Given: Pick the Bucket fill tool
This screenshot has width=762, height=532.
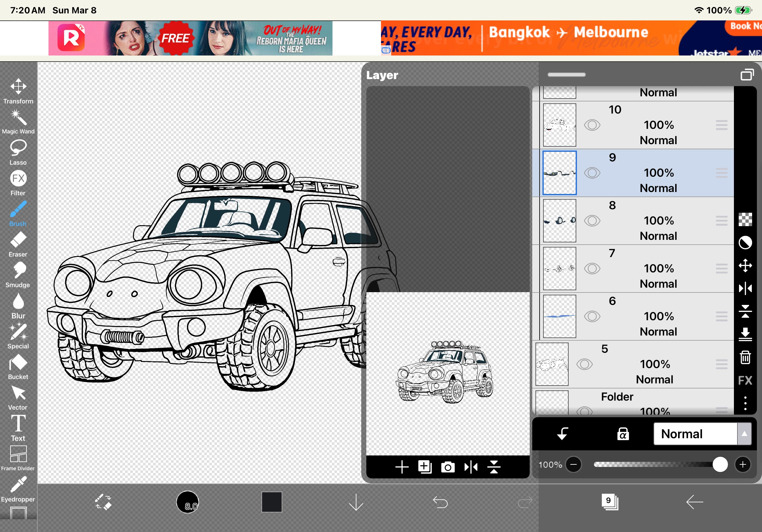Looking at the screenshot, I should tap(18, 366).
